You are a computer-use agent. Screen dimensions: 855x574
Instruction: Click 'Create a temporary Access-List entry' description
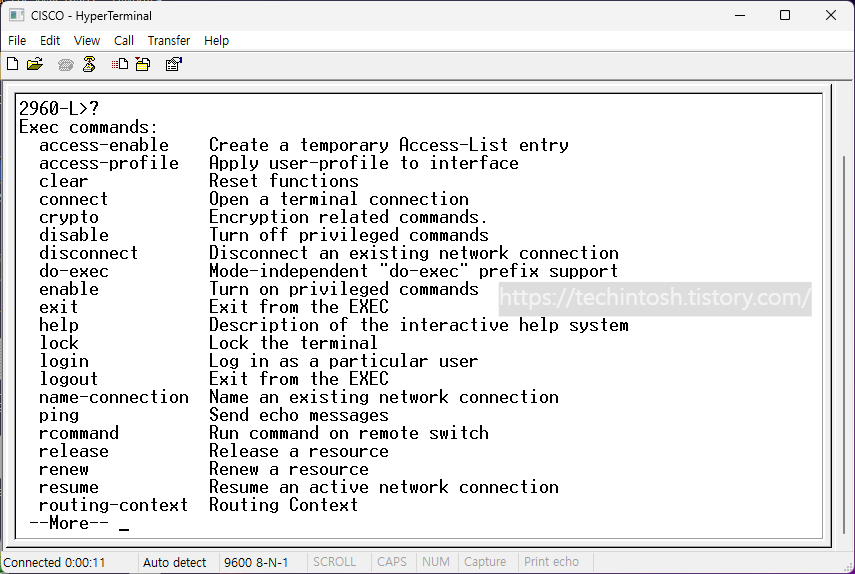point(389,145)
